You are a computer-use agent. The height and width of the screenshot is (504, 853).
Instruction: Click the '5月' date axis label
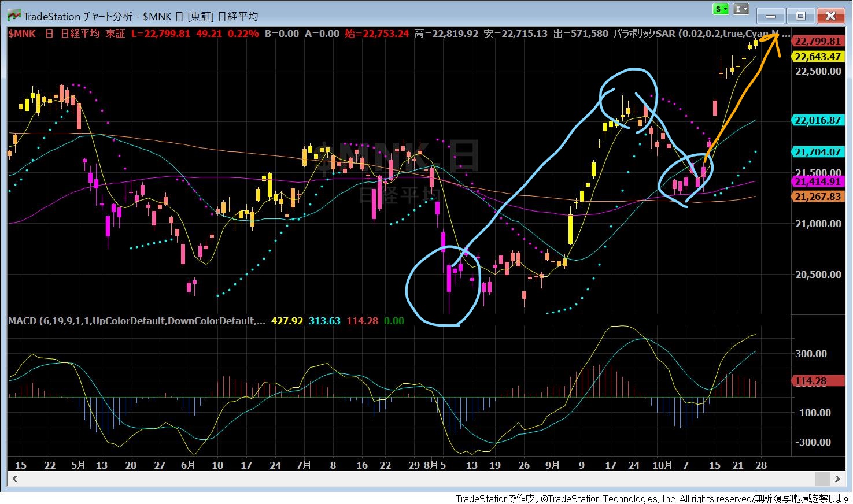(x=79, y=465)
